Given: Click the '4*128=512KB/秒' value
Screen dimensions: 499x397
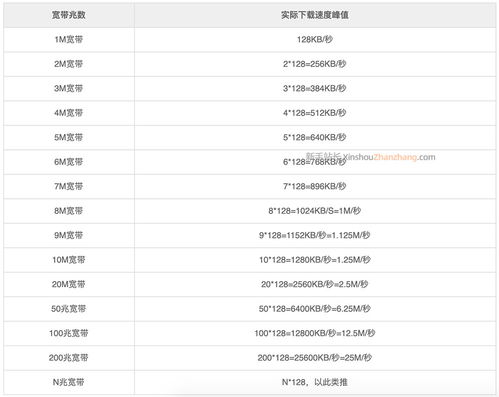Looking at the screenshot, I should click(x=315, y=113).
